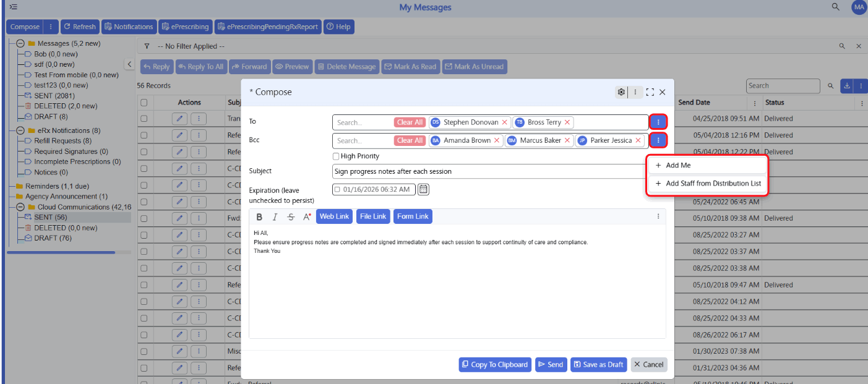Toggle Compose dialog fullscreen

(650, 92)
